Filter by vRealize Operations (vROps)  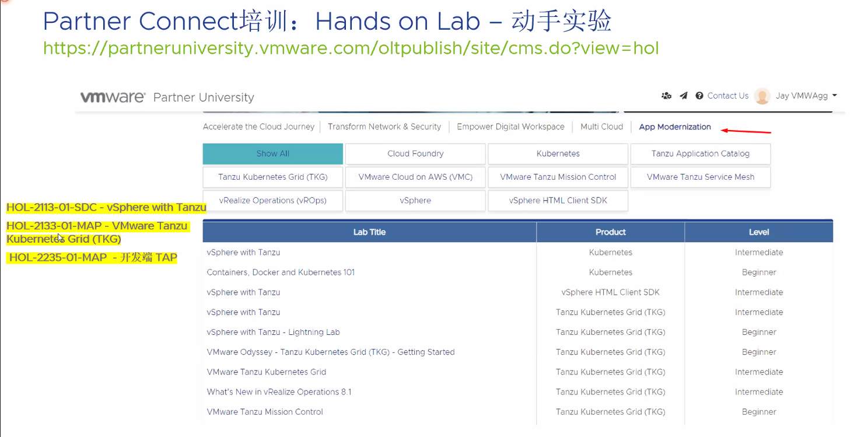273,201
